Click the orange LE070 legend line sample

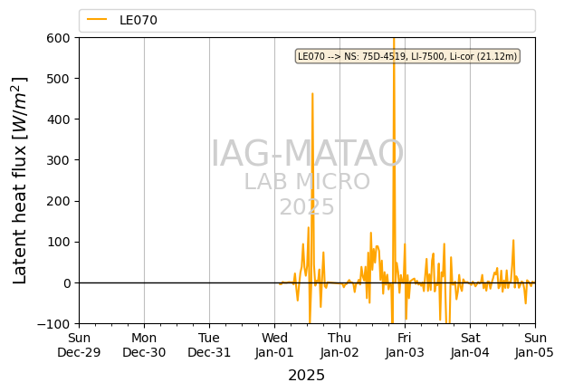click(97, 20)
